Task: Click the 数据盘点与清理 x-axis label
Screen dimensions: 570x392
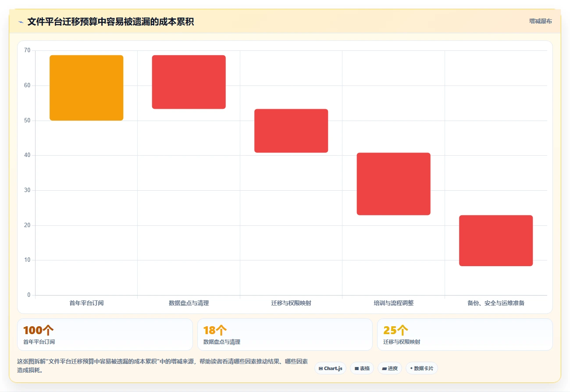Action: coord(189,303)
